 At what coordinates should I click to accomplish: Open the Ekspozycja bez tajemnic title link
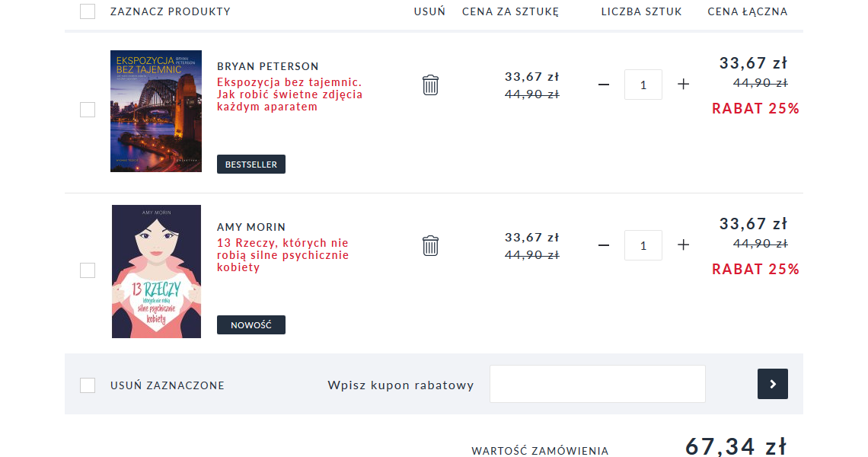[289, 94]
